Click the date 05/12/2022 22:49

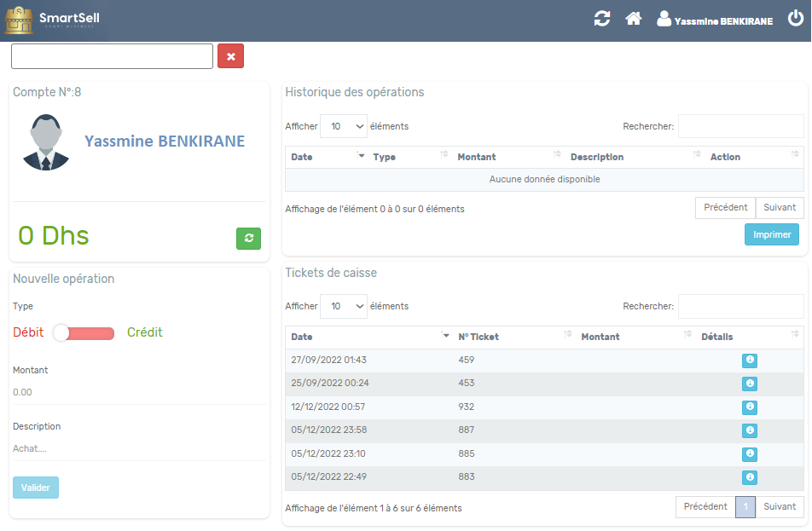click(x=329, y=476)
